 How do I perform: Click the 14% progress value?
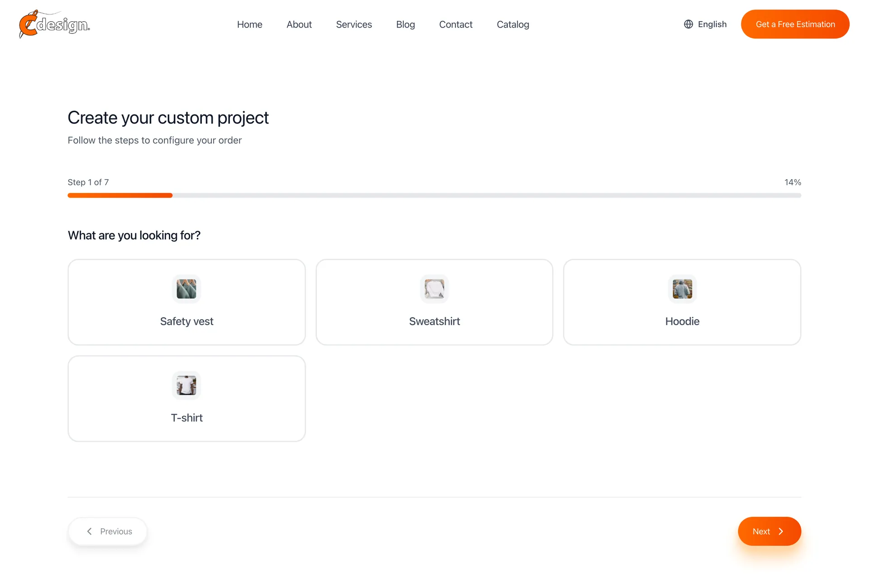[x=793, y=182]
